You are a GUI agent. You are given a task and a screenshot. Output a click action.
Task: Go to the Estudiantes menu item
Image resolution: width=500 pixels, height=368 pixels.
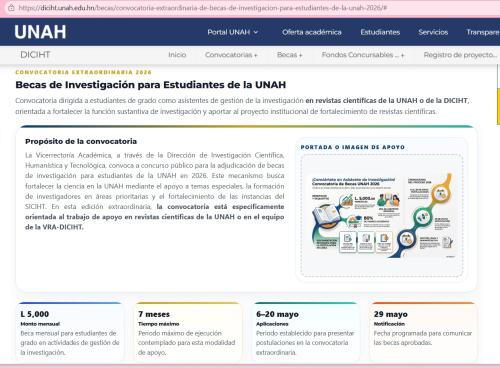(x=380, y=32)
